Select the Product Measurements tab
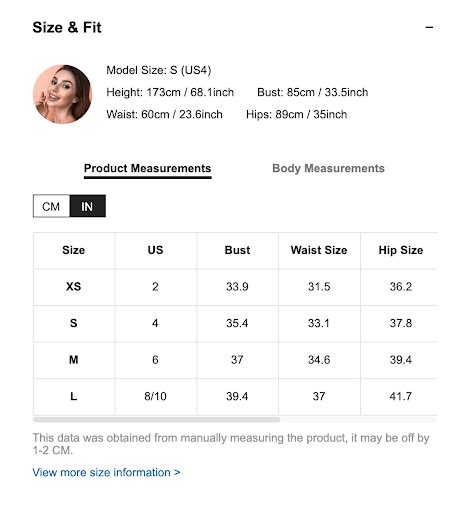This screenshot has height=512, width=464. [147, 168]
